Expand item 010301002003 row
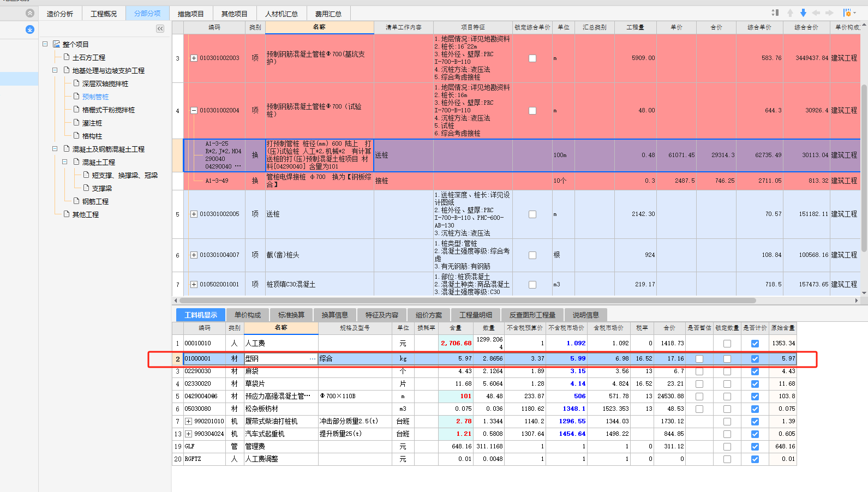 (194, 58)
